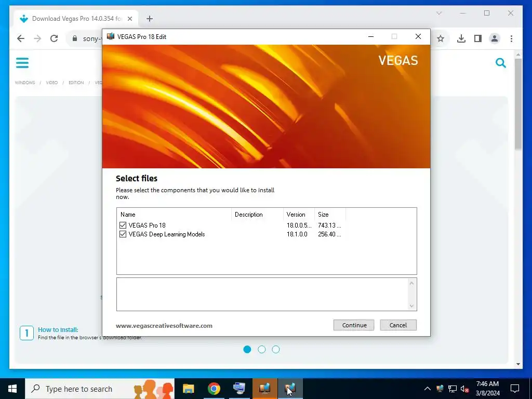This screenshot has height=399, width=532.
Task: Select the second carousel dot
Action: 262,350
